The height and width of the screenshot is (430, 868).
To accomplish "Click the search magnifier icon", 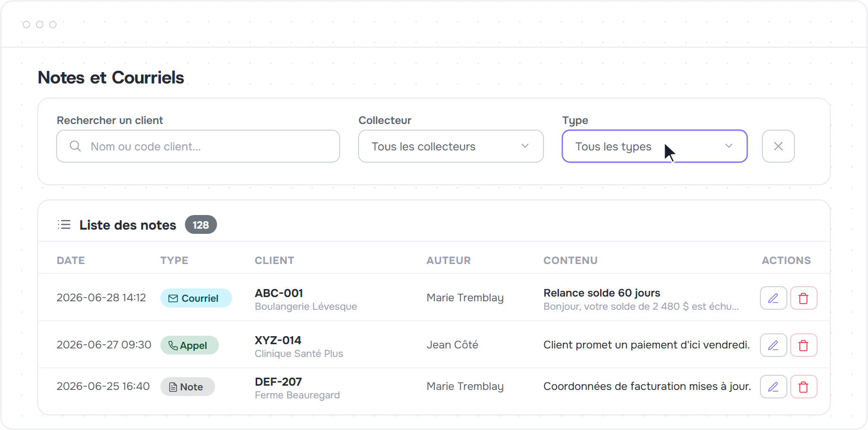I will [75, 146].
